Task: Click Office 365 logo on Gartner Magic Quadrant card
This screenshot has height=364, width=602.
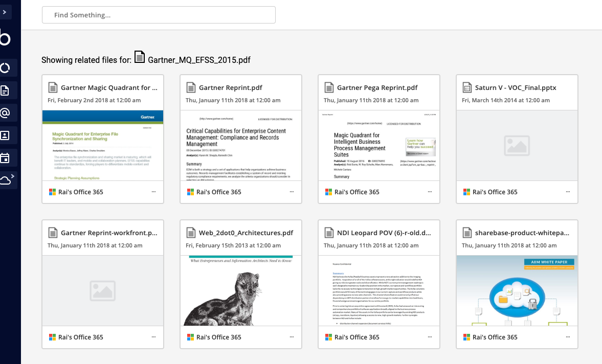Action: 52,192
